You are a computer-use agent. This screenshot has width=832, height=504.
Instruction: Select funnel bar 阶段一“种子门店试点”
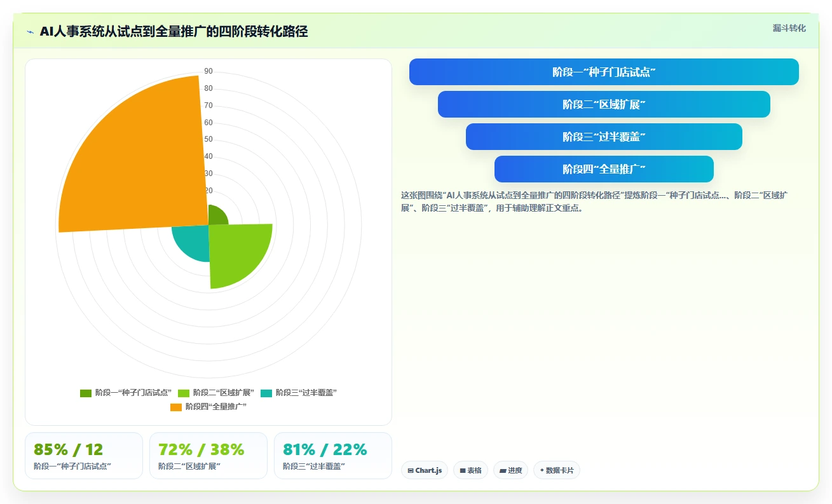click(x=604, y=72)
